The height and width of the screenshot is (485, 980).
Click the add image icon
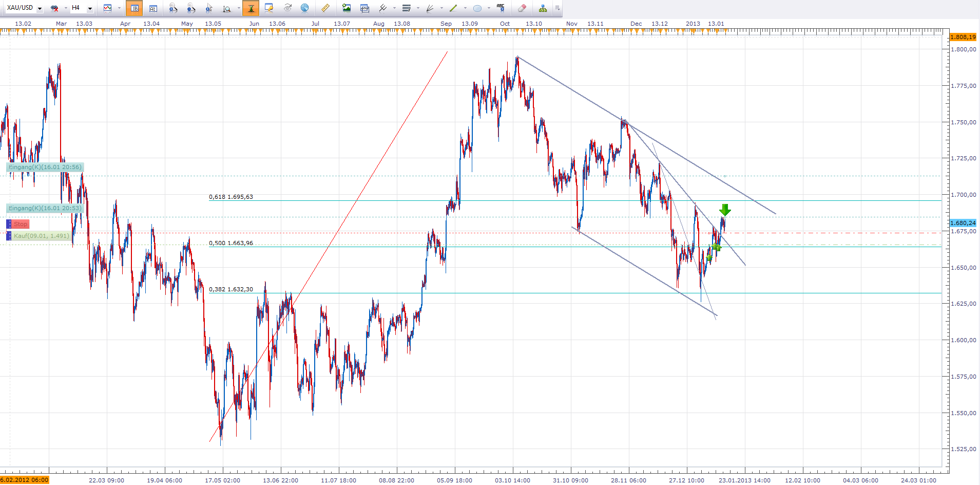point(347,8)
